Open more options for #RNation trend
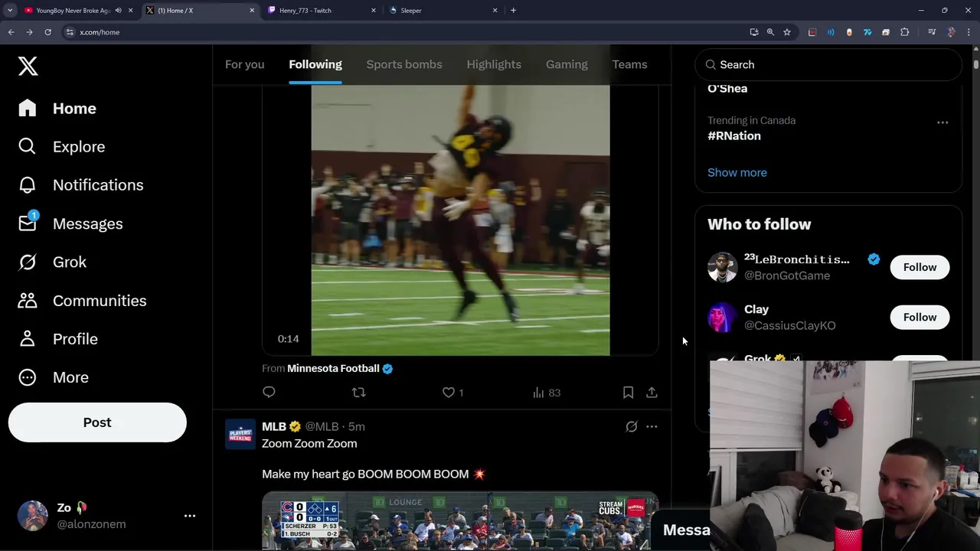Image resolution: width=980 pixels, height=551 pixels. 942,122
